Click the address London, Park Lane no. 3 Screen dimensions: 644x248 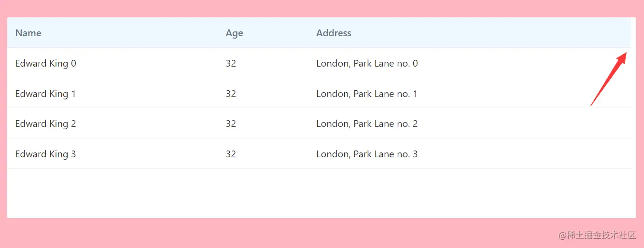[367, 154]
